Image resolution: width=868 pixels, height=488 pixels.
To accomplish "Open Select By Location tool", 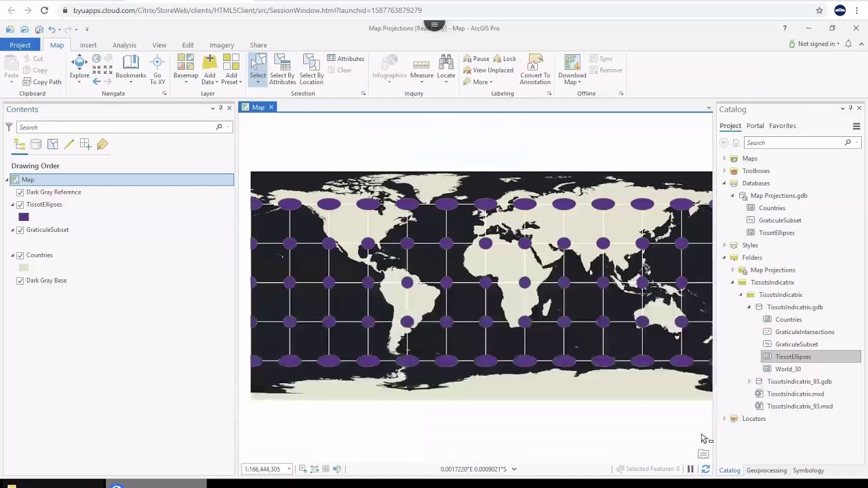I will pyautogui.click(x=311, y=69).
